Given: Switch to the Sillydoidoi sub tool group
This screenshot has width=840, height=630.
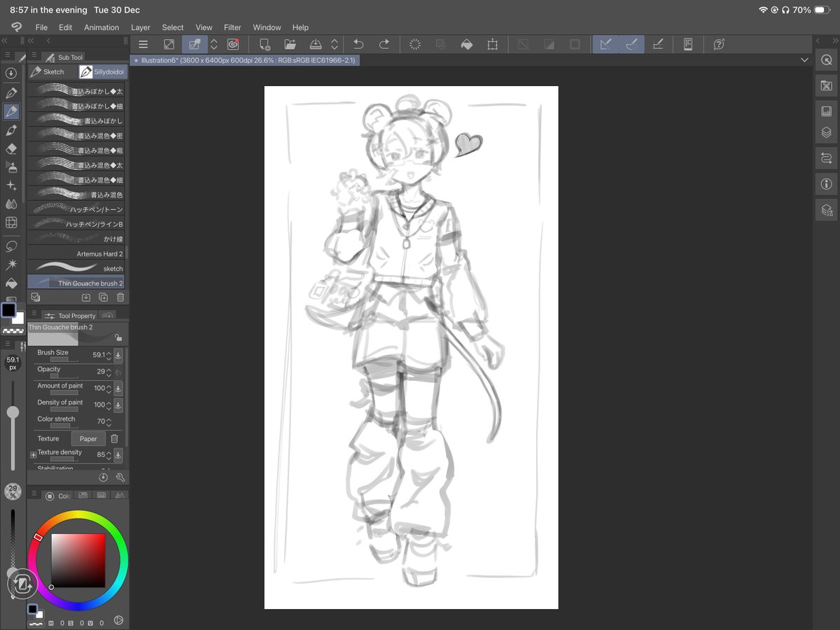Looking at the screenshot, I should pyautogui.click(x=103, y=71).
